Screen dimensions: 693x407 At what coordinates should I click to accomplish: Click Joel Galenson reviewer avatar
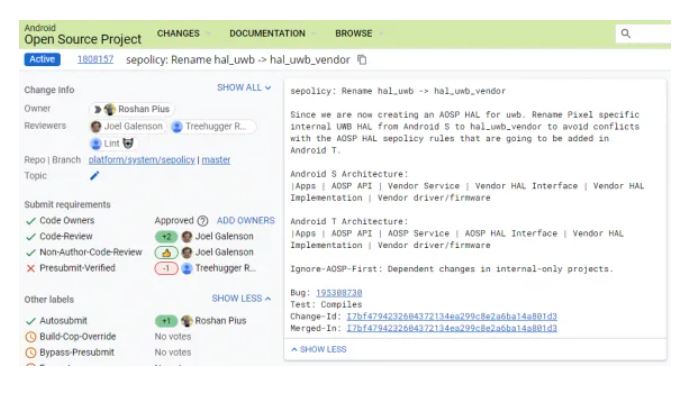(x=96, y=127)
